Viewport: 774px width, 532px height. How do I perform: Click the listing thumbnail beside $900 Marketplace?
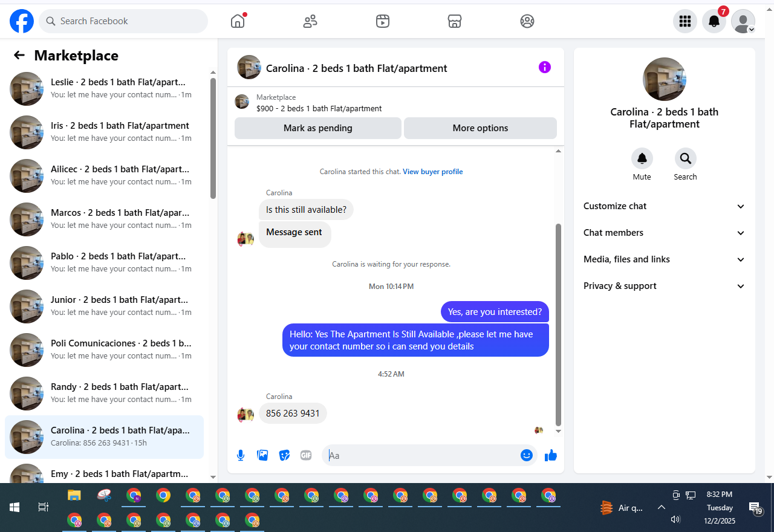[x=242, y=102]
